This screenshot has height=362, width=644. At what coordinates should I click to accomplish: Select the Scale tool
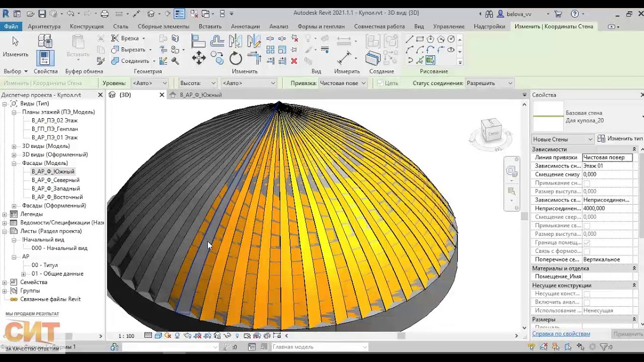282,49
